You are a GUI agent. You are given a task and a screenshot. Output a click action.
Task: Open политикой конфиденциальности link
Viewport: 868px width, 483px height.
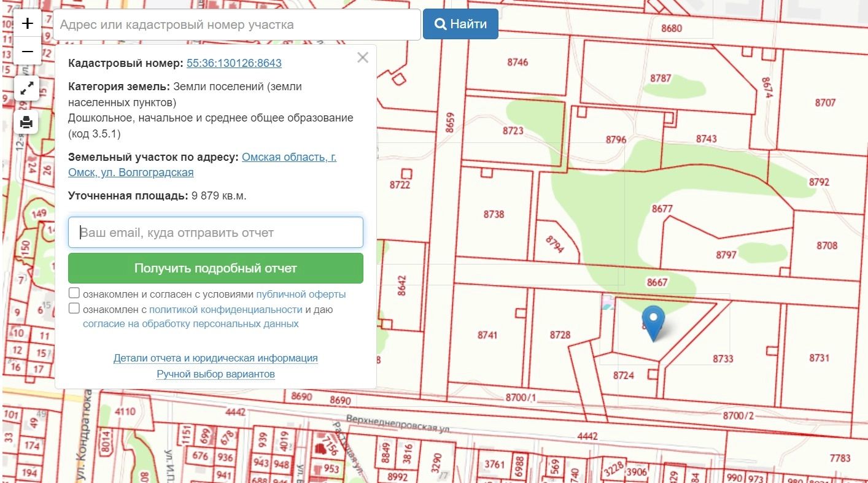pyautogui.click(x=225, y=309)
